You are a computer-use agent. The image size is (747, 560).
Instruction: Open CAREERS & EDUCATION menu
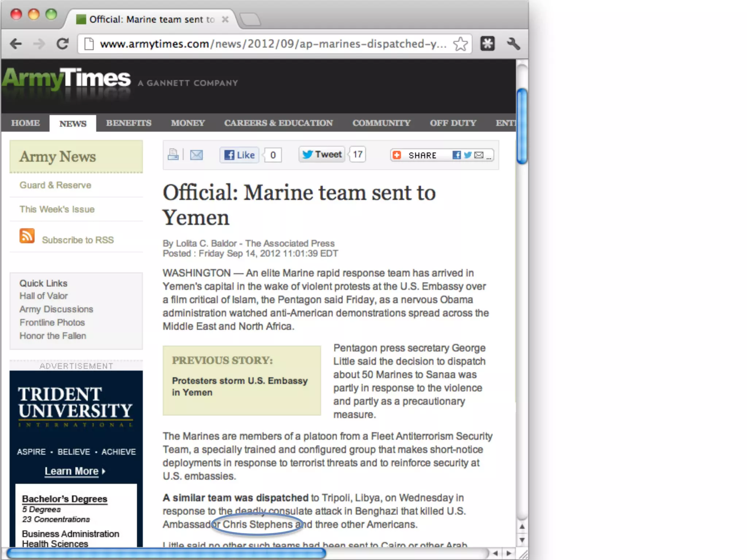click(278, 123)
